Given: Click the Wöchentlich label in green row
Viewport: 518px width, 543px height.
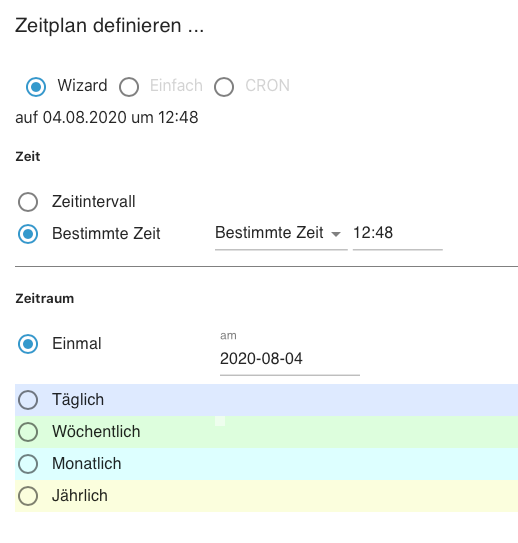Looking at the screenshot, I should point(96,431).
